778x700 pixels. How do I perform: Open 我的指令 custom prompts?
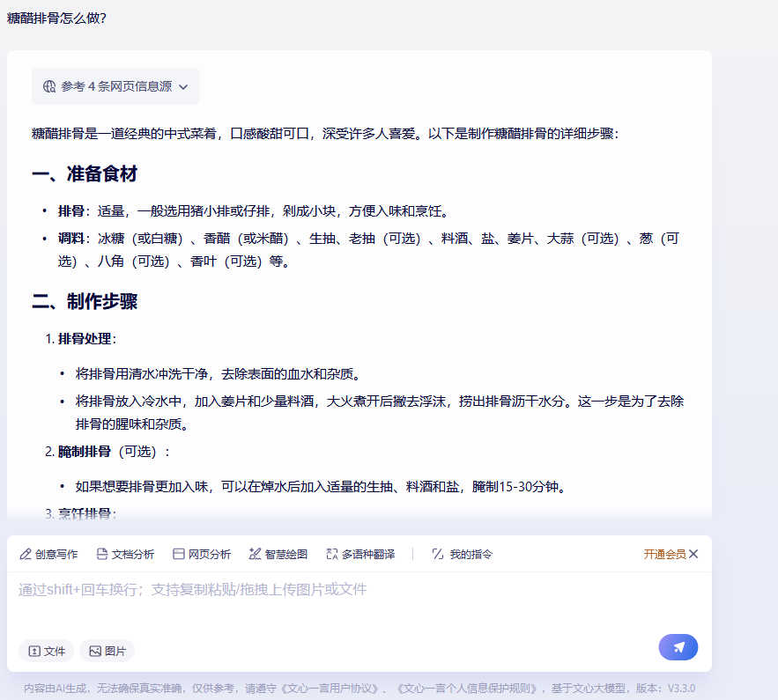coord(461,554)
